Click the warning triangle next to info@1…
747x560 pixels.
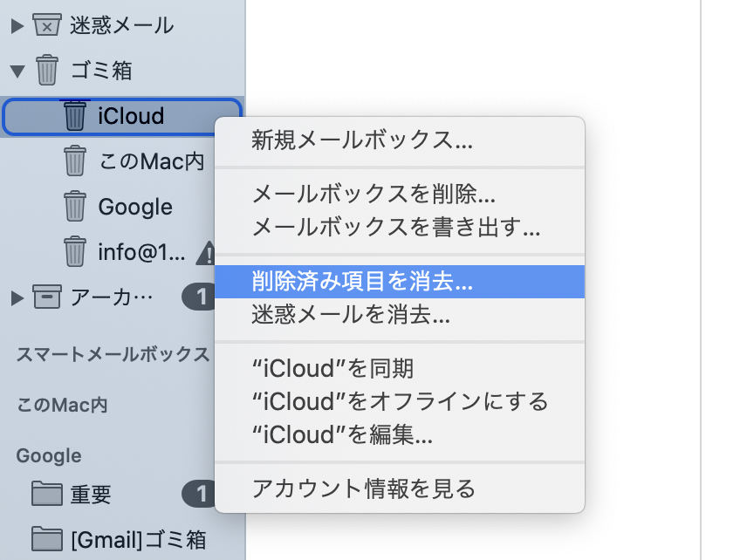coord(206,253)
